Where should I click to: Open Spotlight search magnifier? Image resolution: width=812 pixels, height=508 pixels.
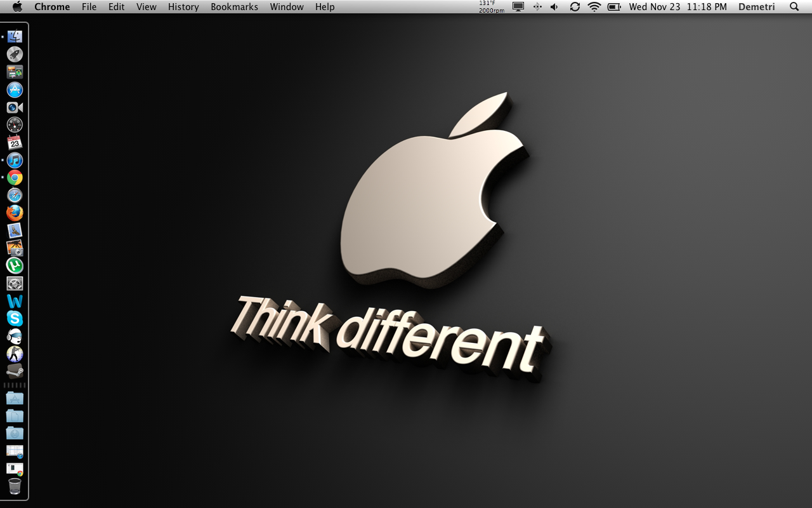click(794, 7)
